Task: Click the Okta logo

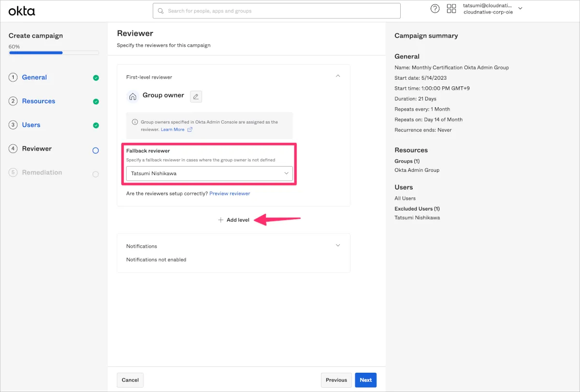Action: point(22,11)
